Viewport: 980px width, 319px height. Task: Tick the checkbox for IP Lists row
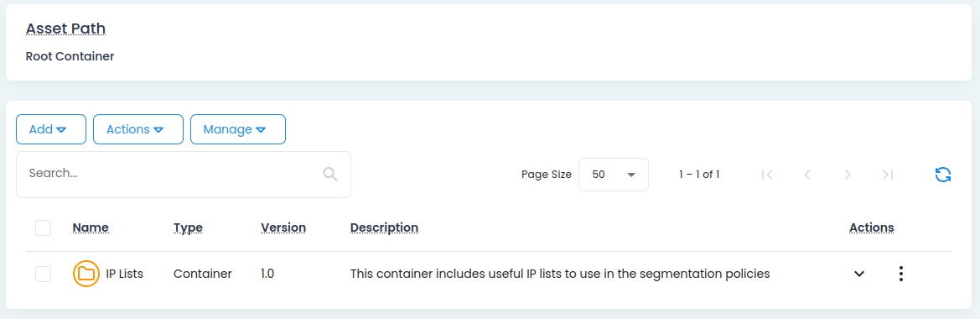(43, 274)
